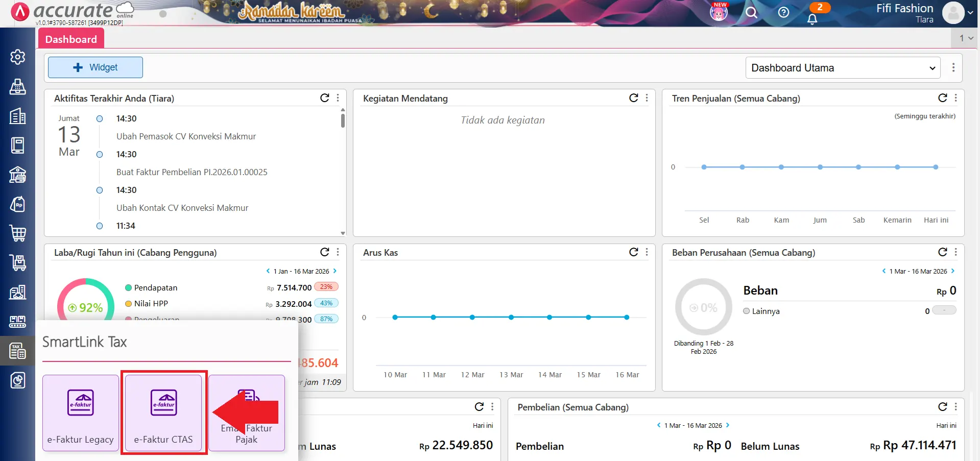Open the shopping cart sidebar module
Image resolution: width=980 pixels, height=461 pixels.
pos(18,233)
